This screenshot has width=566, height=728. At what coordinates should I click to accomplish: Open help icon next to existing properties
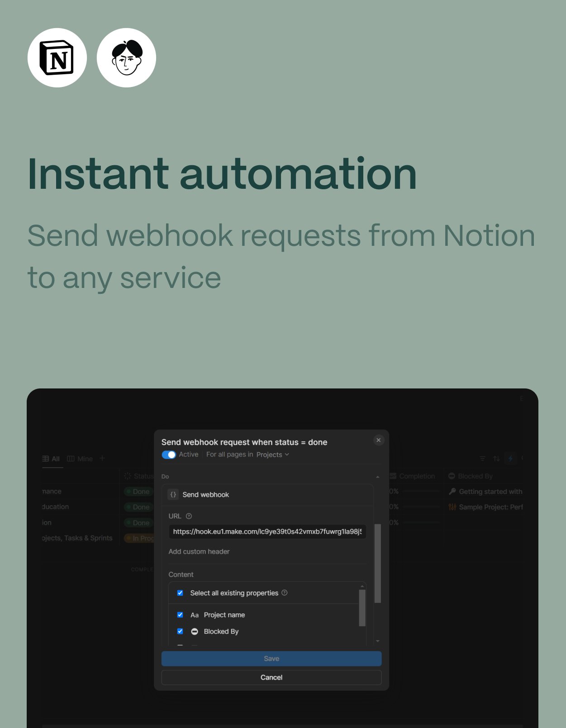(285, 593)
